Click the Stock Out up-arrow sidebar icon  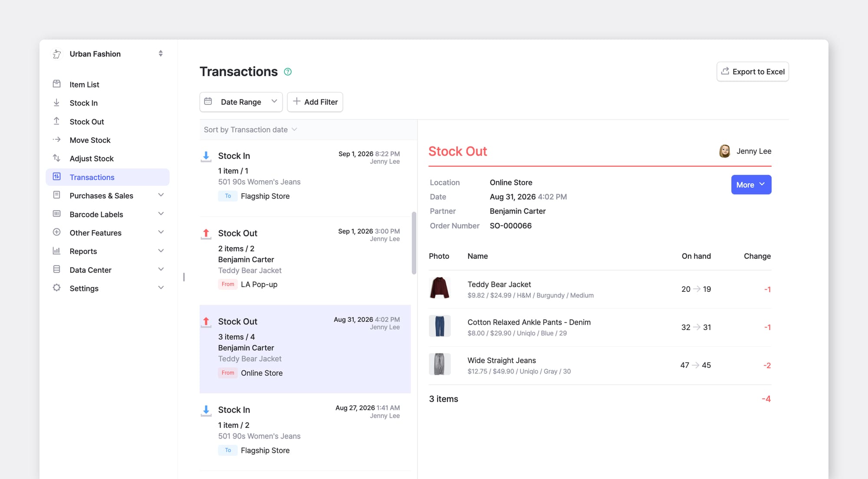(57, 121)
